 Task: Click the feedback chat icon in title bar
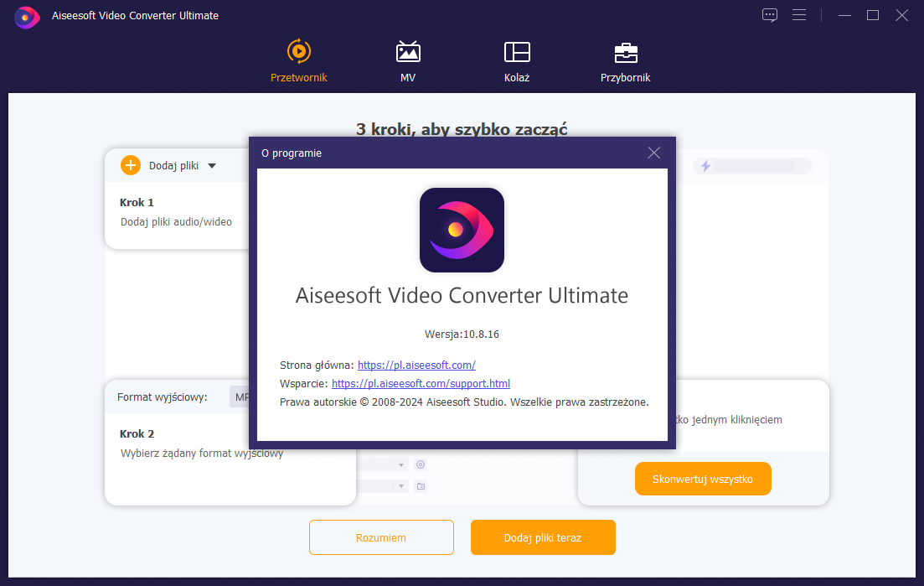click(x=770, y=15)
